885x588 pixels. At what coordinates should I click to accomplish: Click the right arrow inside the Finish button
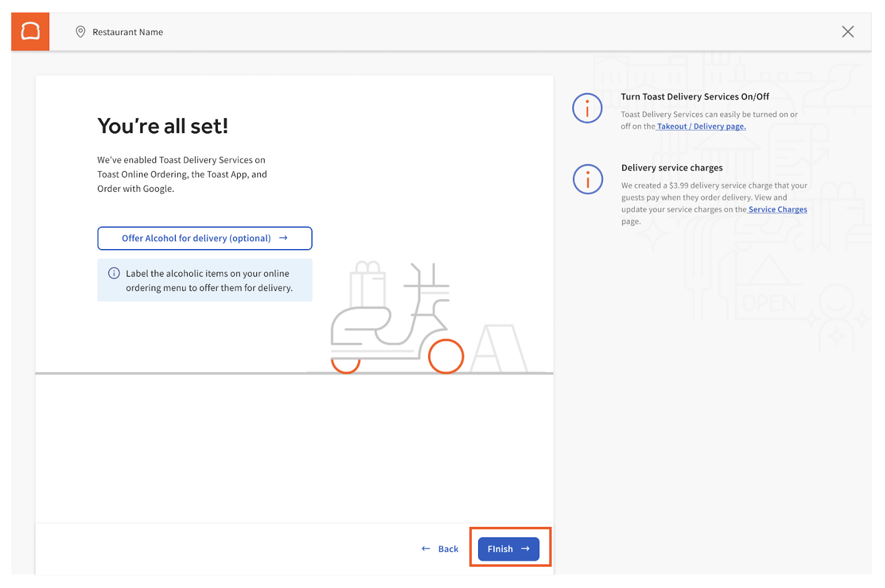click(523, 549)
